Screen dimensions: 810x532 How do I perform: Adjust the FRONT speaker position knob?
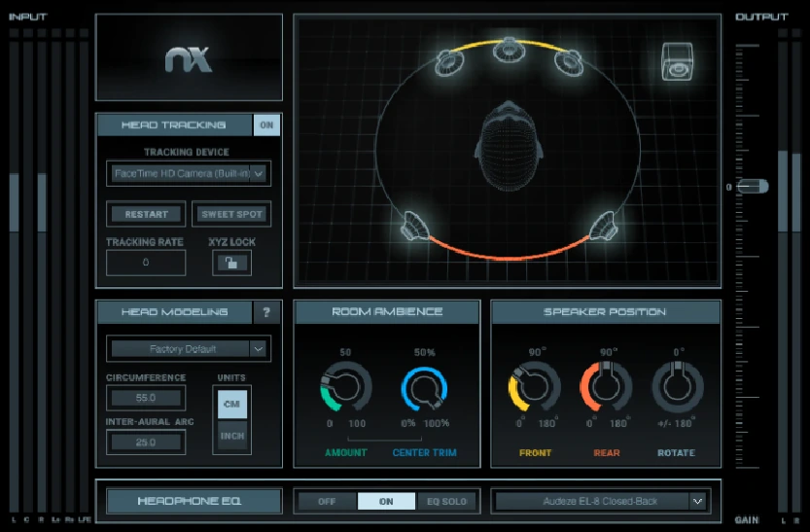[x=534, y=386]
